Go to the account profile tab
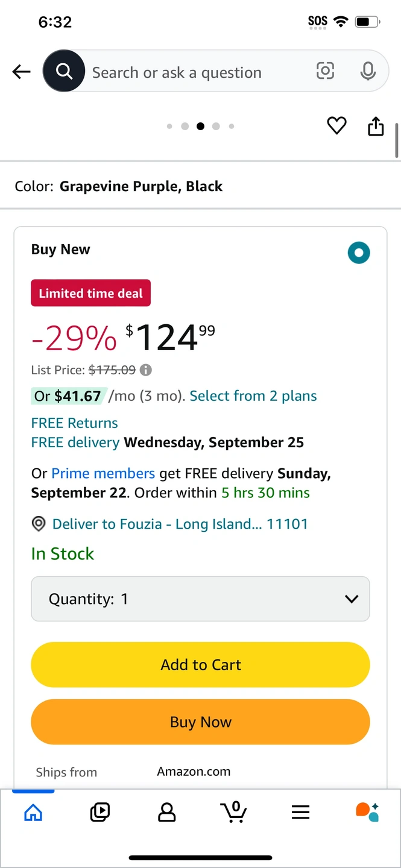 166,813
